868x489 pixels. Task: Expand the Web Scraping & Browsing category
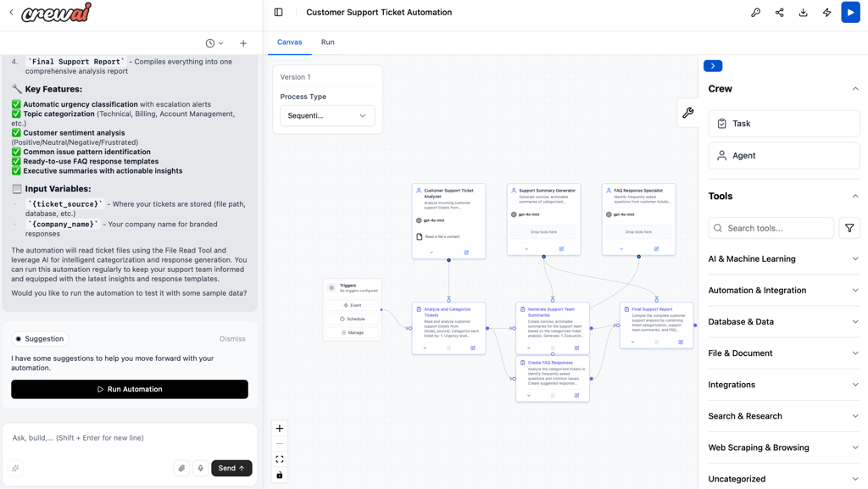[x=784, y=447]
